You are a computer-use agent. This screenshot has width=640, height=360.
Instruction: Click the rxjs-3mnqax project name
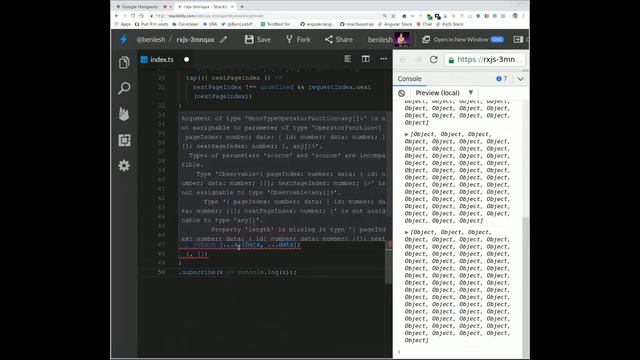[x=196, y=40]
